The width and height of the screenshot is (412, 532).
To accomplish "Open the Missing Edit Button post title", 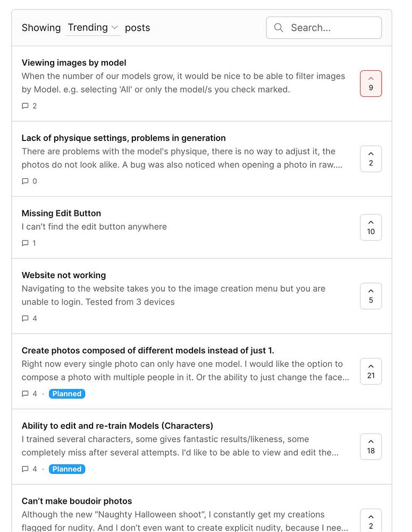I will pyautogui.click(x=61, y=213).
